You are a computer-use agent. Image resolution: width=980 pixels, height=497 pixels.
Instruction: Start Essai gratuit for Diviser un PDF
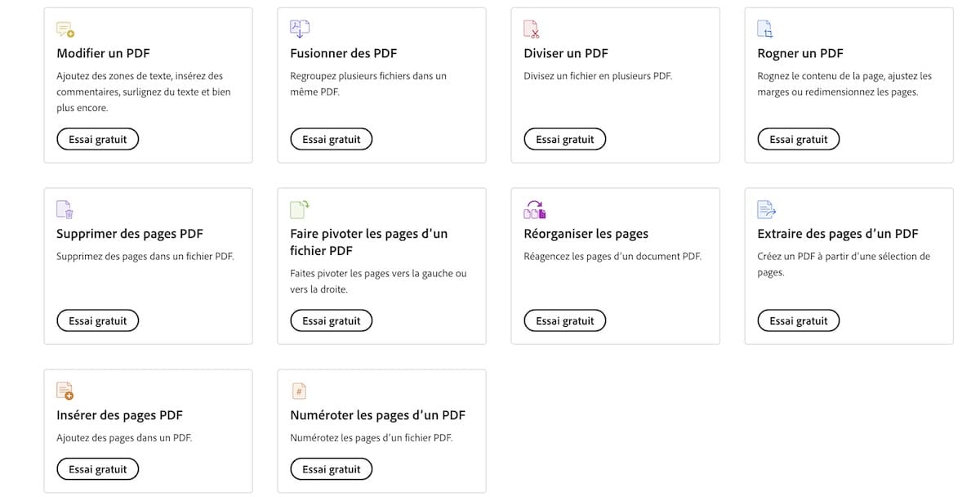pos(565,140)
